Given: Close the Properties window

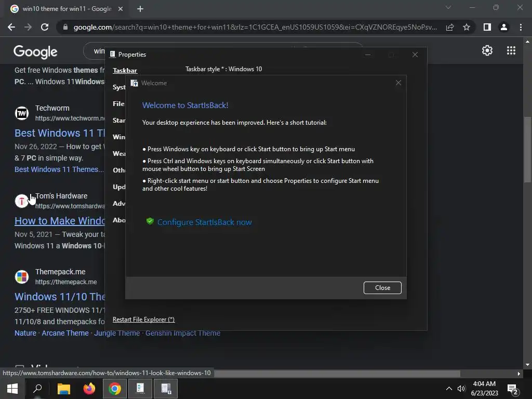Looking at the screenshot, I should pyautogui.click(x=415, y=55).
